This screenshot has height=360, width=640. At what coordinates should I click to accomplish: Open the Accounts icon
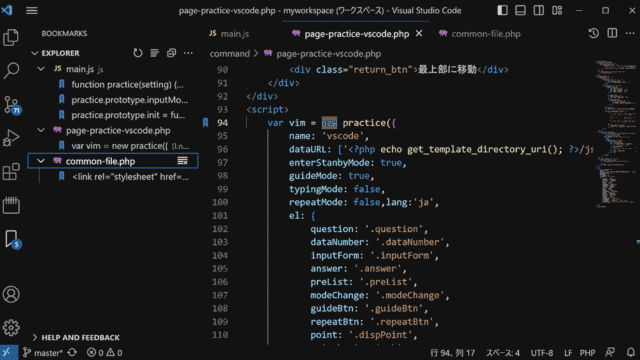click(x=11, y=294)
